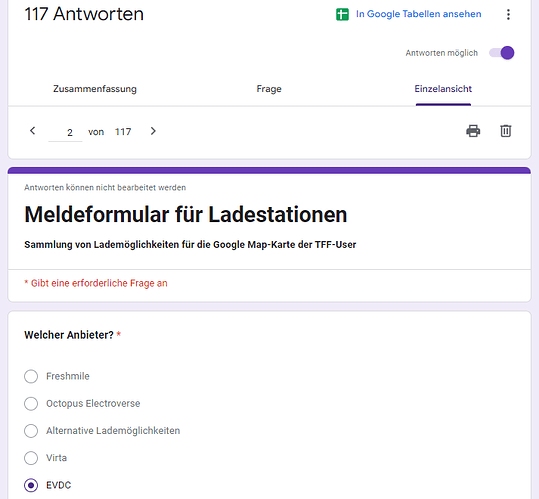Click the total count '117' in pager
Viewport: 539px width, 499px height.
[x=123, y=132]
